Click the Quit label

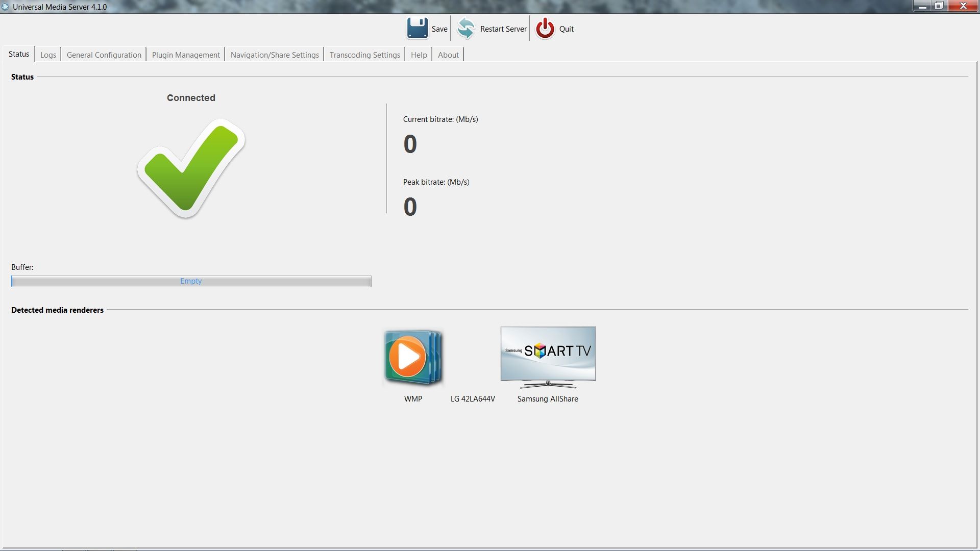tap(566, 29)
